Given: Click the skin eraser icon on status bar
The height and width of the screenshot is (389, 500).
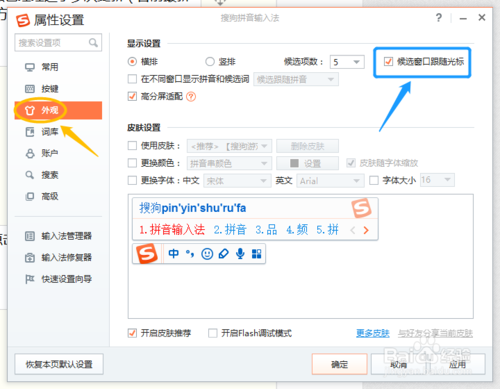Looking at the screenshot, I should (223, 254).
